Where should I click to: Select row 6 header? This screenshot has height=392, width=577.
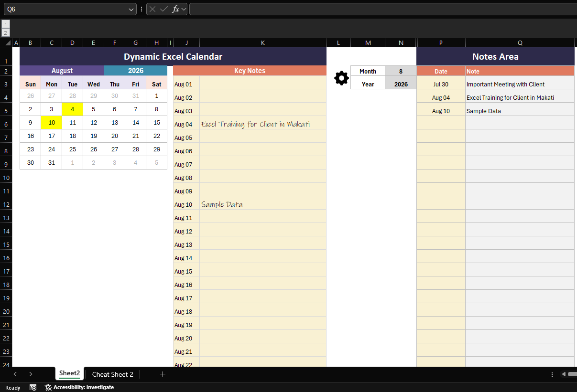(x=6, y=123)
